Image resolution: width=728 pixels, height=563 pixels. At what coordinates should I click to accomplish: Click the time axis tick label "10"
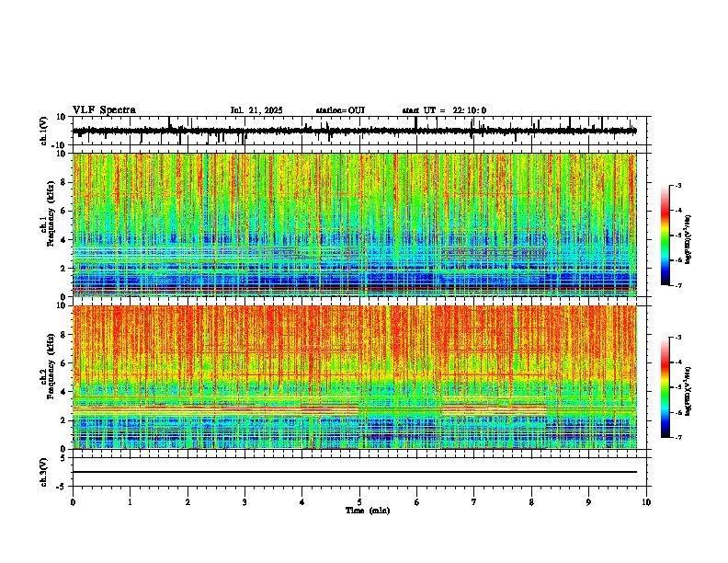[646, 502]
